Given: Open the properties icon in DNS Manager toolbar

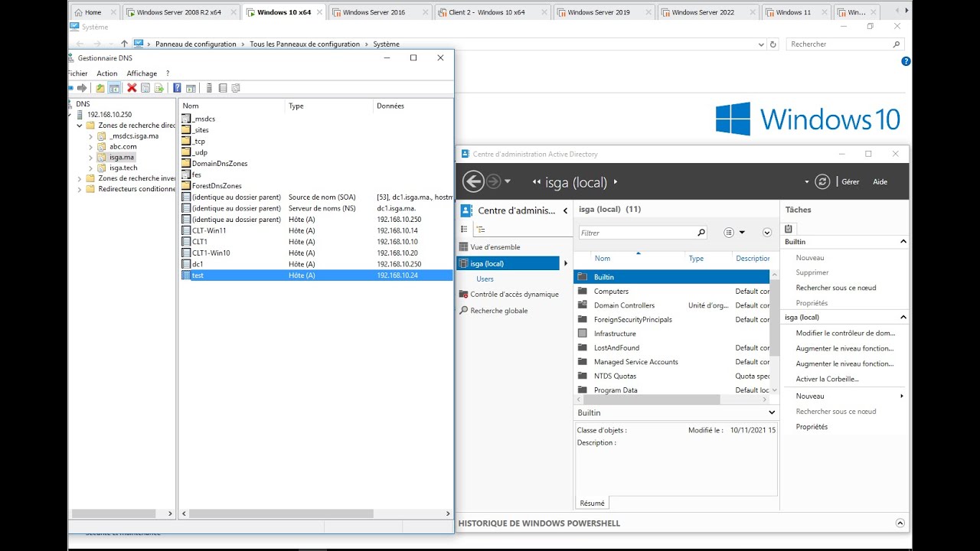Looking at the screenshot, I should [x=145, y=88].
